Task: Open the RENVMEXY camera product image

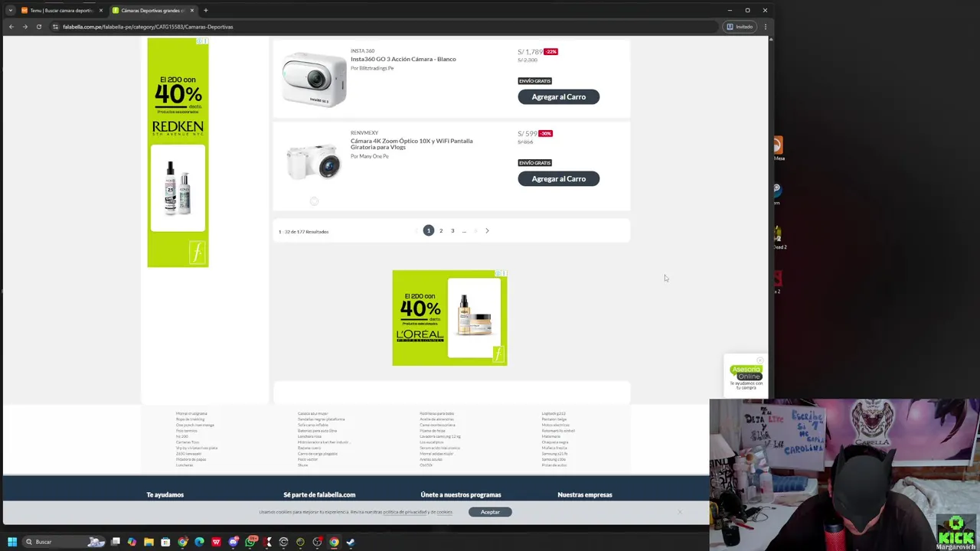Action: [x=313, y=162]
